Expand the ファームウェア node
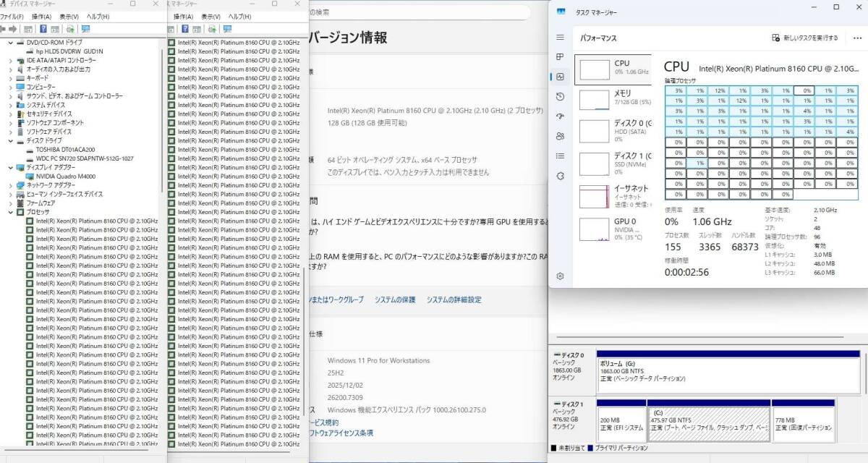The height and width of the screenshot is (463, 868). [x=10, y=203]
